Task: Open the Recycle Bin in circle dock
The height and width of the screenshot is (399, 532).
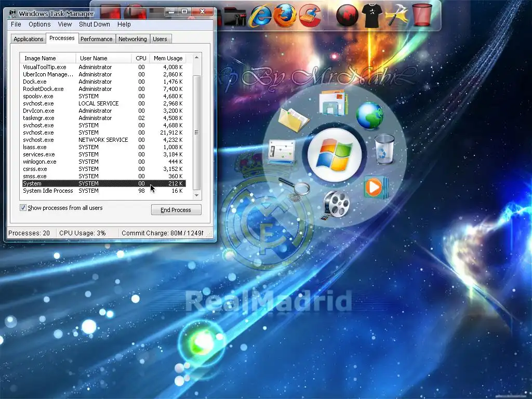Action: click(385, 149)
